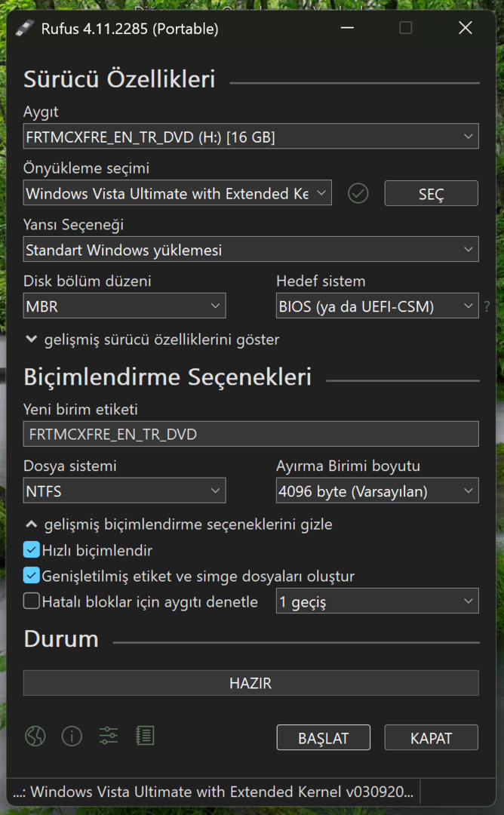The width and height of the screenshot is (504, 815).
Task: Click the Yeni birim etiketi text field
Action: [251, 434]
